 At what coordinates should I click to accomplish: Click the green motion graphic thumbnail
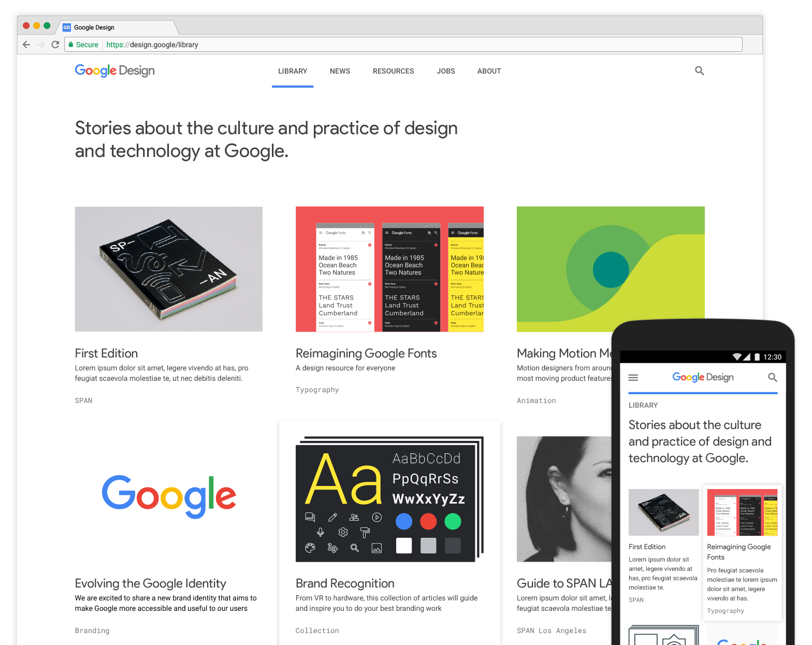pos(611,269)
